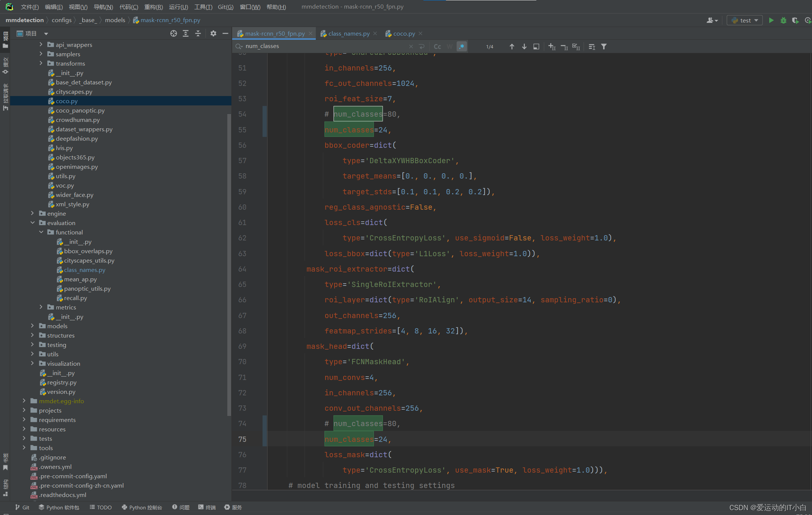Open the Git(G) menu
The height and width of the screenshot is (515, 812).
[x=225, y=7]
